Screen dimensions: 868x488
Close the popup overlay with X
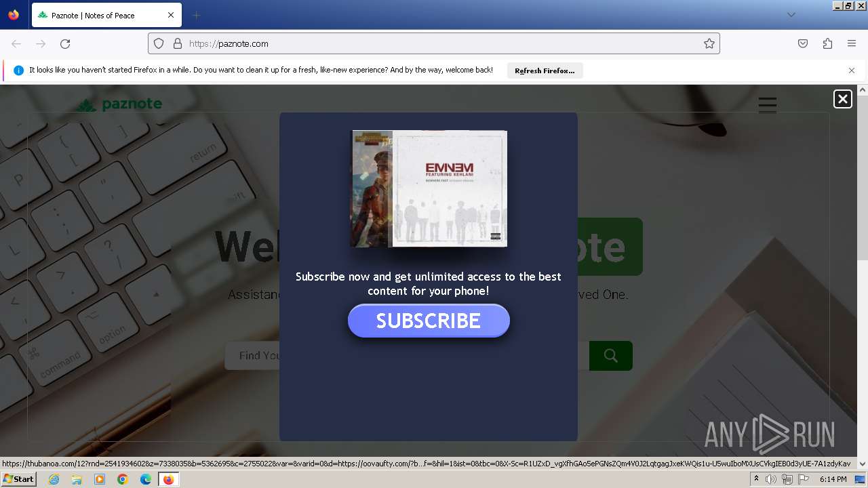(x=842, y=99)
